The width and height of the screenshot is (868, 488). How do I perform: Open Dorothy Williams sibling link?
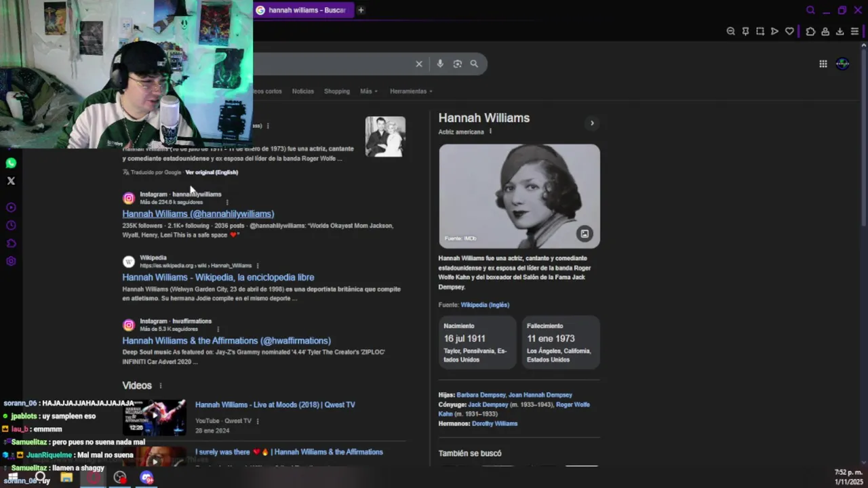coord(494,424)
